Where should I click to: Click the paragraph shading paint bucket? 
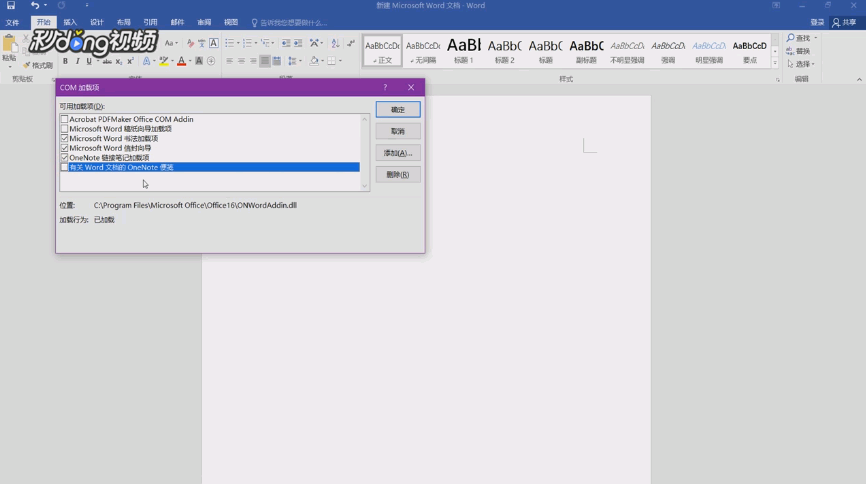(x=314, y=61)
